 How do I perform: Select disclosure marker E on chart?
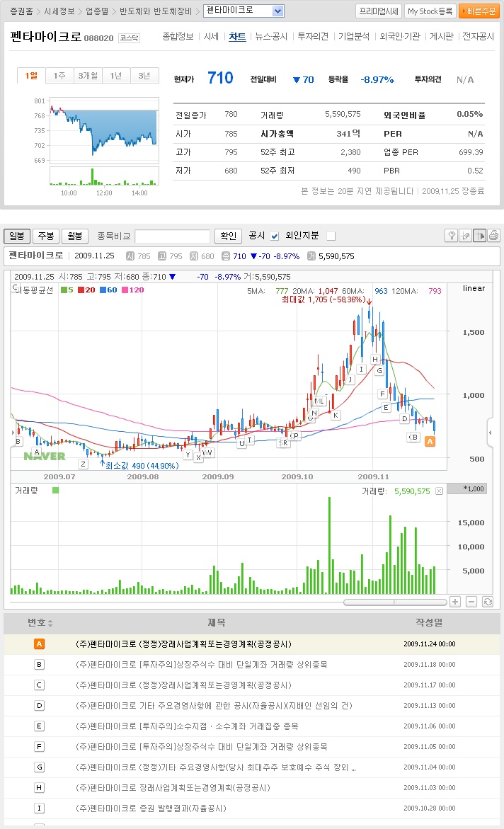(x=386, y=408)
